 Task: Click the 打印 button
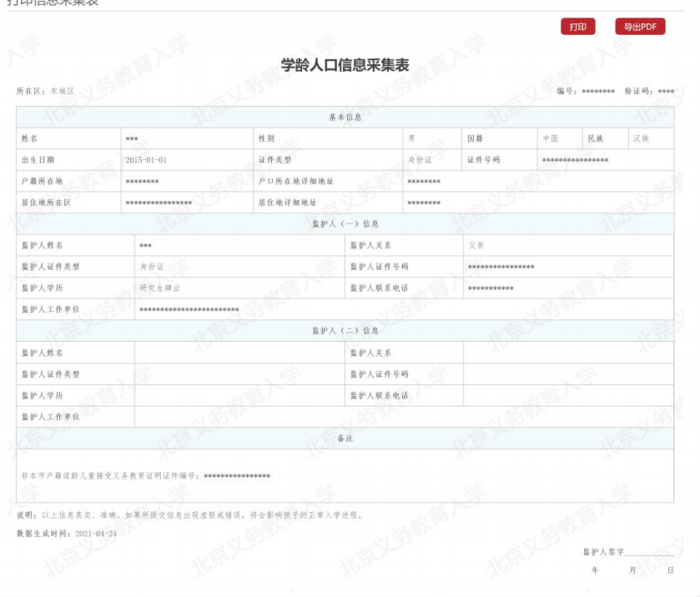point(577,27)
